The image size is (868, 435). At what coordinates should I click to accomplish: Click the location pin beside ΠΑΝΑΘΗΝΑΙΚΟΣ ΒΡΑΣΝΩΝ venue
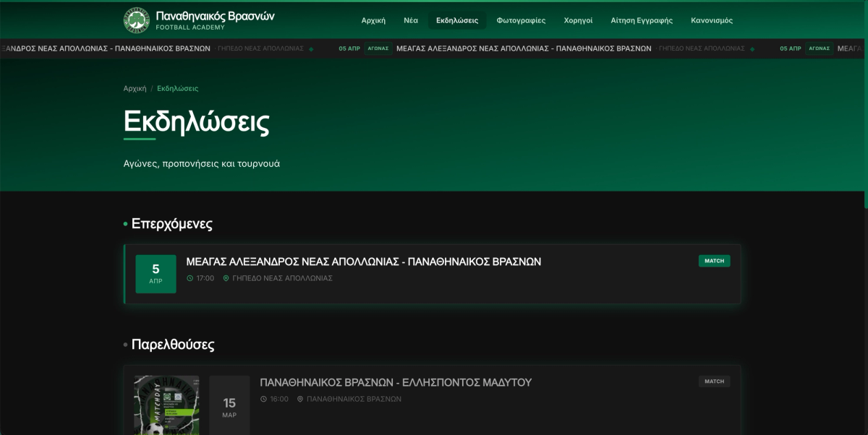point(300,399)
